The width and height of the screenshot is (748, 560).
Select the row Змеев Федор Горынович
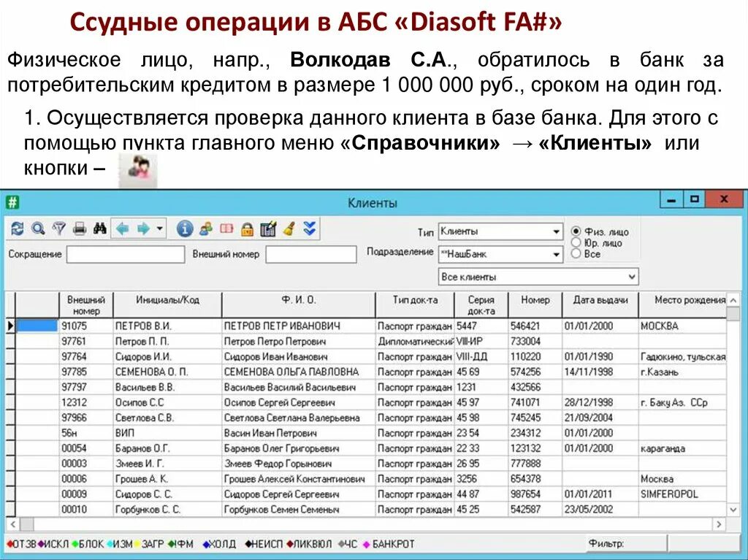tap(367, 463)
